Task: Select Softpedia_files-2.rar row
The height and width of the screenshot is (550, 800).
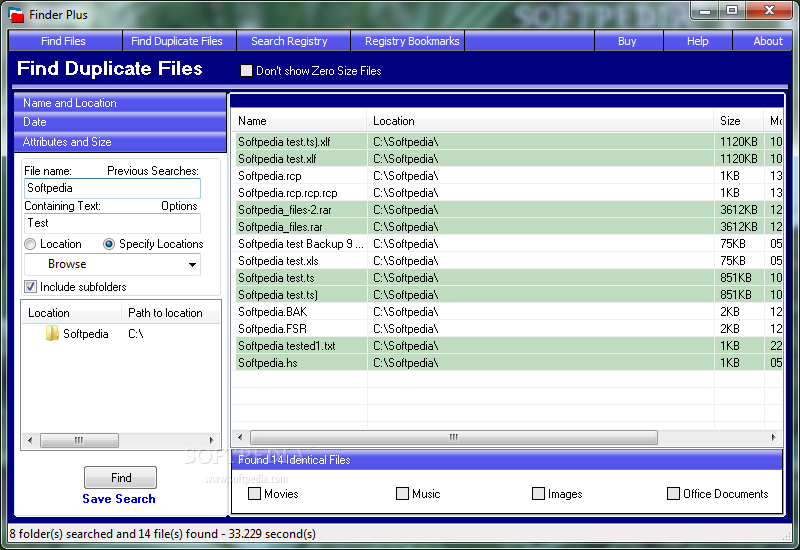Action: pyautogui.click(x=509, y=210)
